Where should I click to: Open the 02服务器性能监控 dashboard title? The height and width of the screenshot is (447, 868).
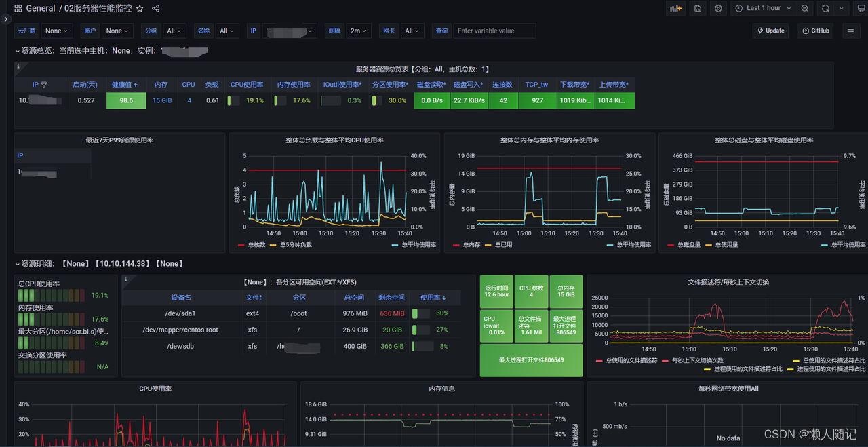[x=98, y=9]
